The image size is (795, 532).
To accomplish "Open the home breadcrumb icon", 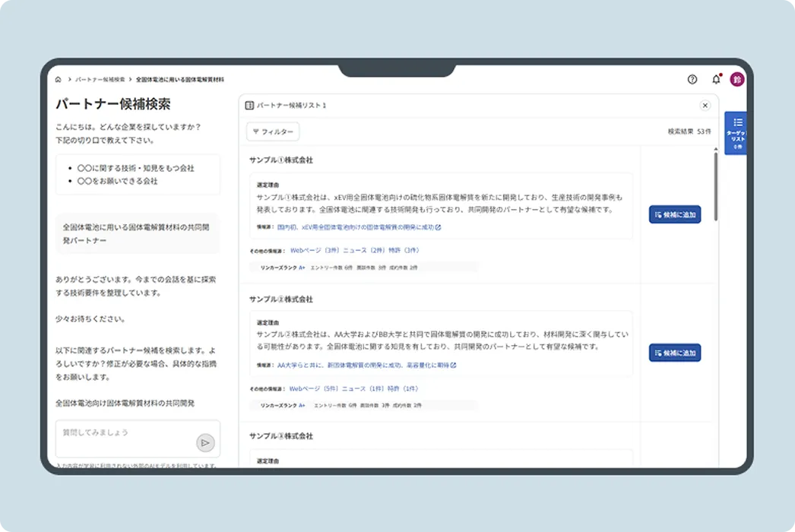I will [x=59, y=79].
